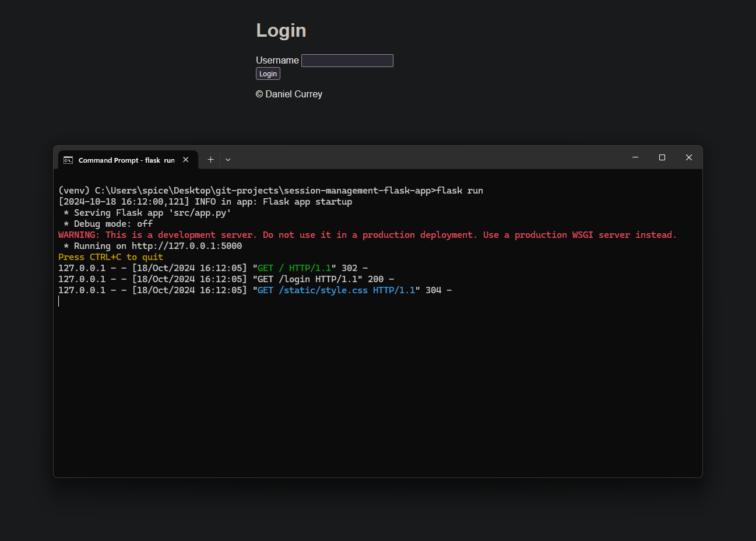Click the 'Press CTRL+C to quit' line
This screenshot has width=756, height=541.
coord(111,257)
